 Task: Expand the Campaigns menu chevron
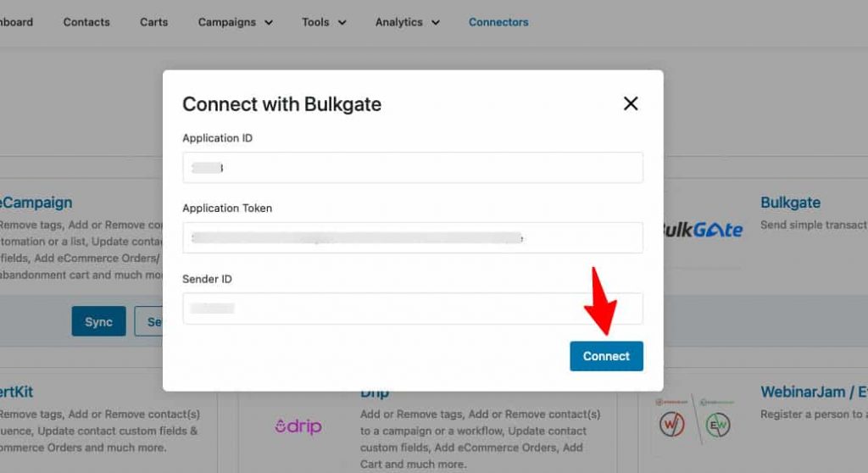269,23
